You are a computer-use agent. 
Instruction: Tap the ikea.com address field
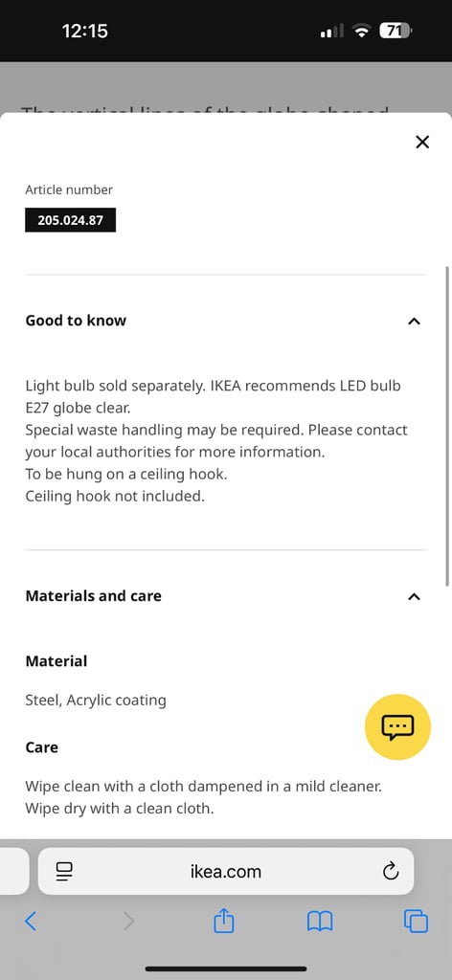tap(226, 871)
